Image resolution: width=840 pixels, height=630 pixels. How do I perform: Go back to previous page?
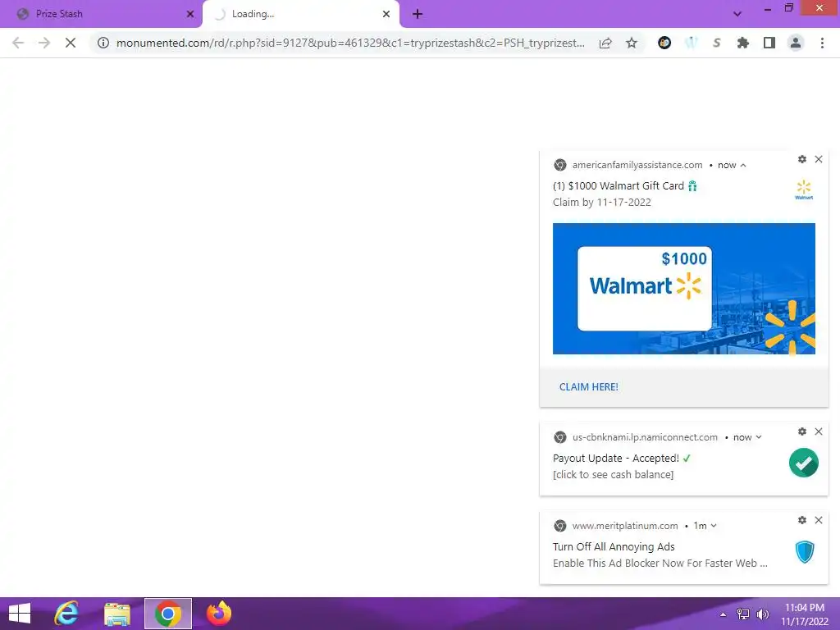click(18, 43)
